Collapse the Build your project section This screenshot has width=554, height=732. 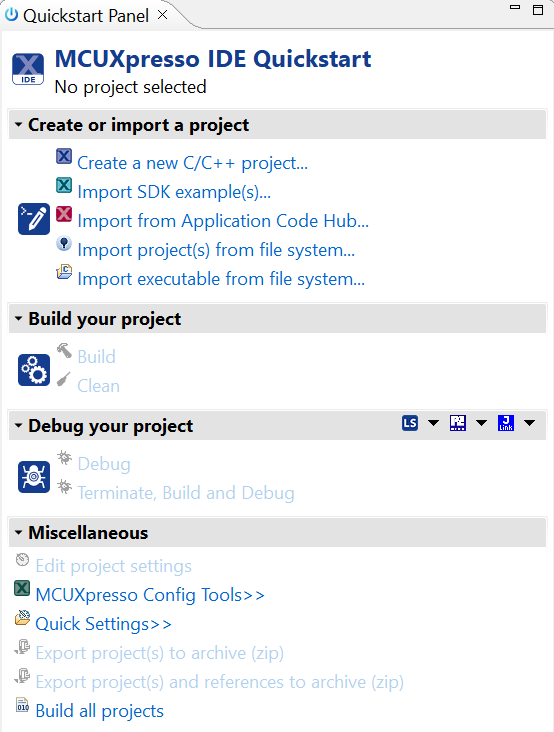[19, 318]
